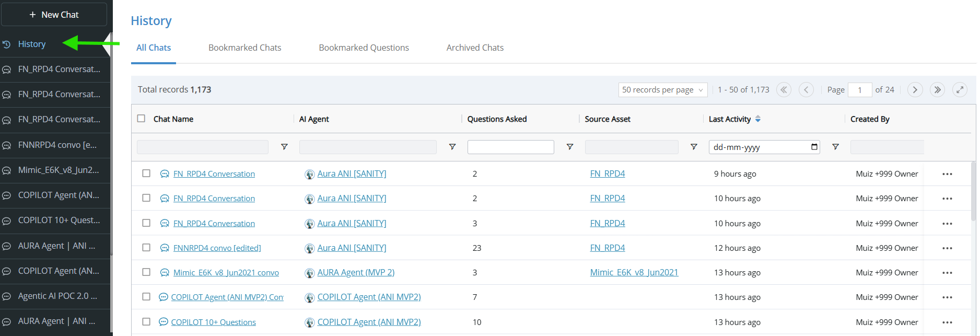Select the chat from 9 hours ago
The image size is (980, 336).
(x=146, y=173)
